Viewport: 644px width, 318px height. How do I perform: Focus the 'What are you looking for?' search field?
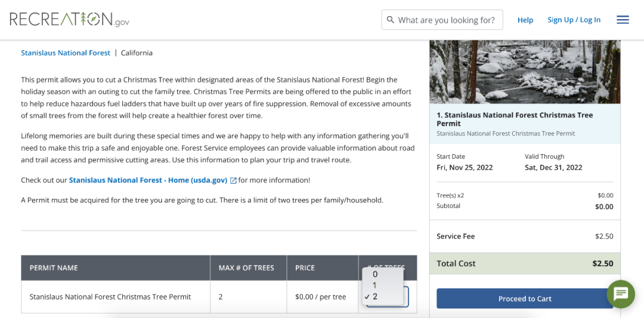[x=442, y=20]
